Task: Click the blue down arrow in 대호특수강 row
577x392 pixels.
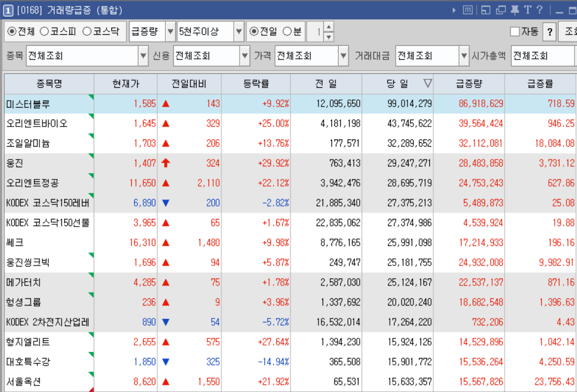Action: (x=165, y=362)
